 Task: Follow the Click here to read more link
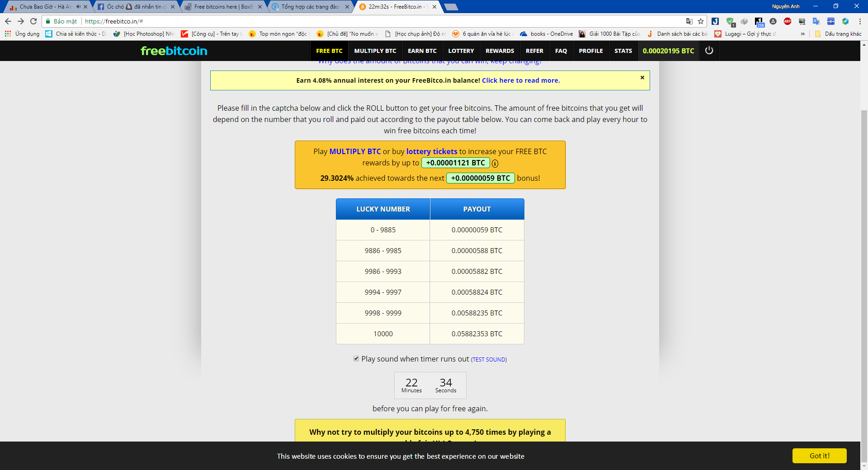click(521, 80)
